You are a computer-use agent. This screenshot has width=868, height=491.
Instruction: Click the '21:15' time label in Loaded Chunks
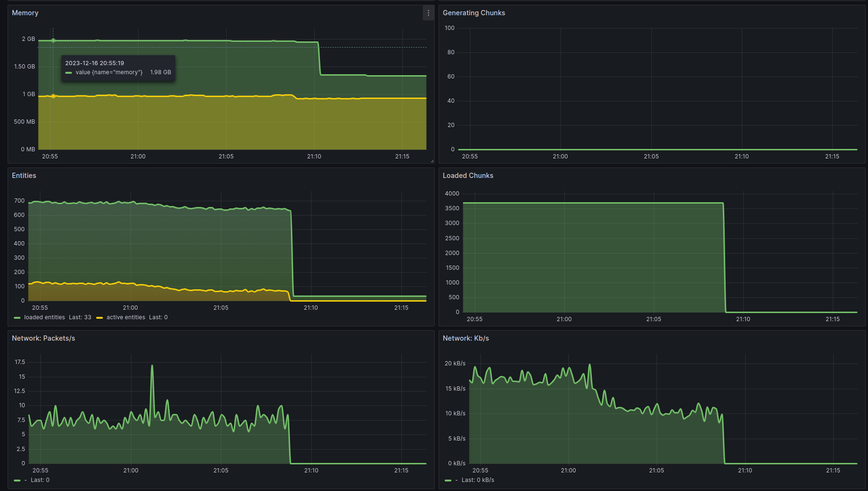click(x=833, y=319)
